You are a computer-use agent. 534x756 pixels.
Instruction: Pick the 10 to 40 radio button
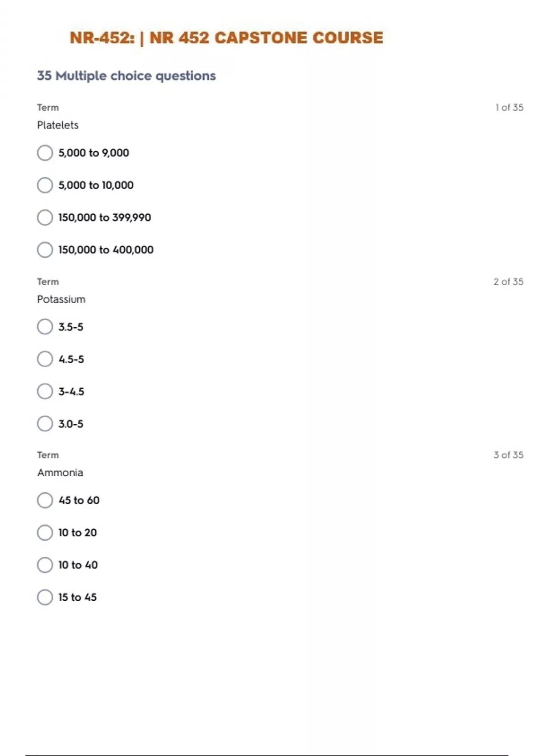[45, 565]
